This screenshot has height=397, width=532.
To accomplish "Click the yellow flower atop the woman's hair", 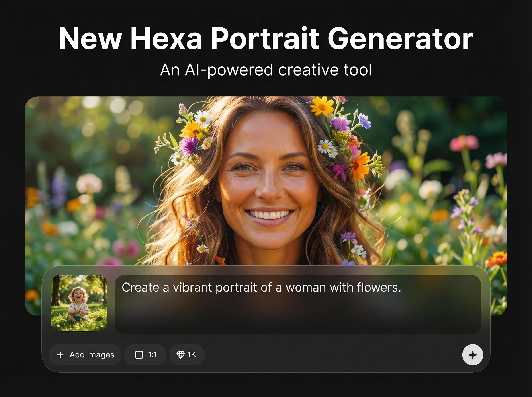I will pyautogui.click(x=322, y=106).
